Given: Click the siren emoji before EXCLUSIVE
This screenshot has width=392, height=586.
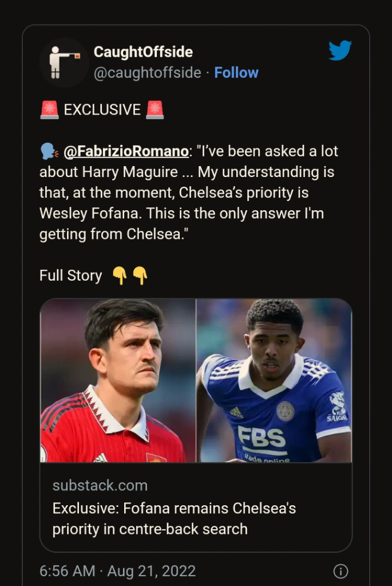Looking at the screenshot, I should point(49,109).
